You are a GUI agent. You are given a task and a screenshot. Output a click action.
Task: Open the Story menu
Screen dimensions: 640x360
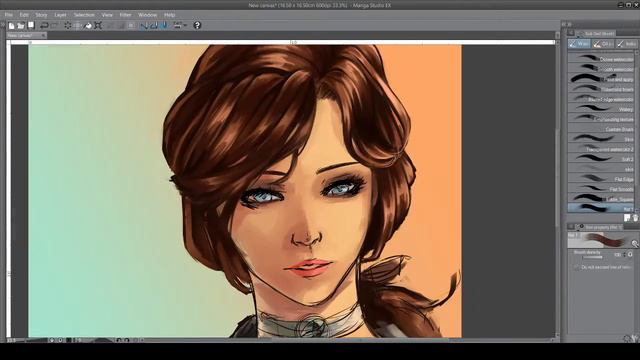click(x=41, y=15)
